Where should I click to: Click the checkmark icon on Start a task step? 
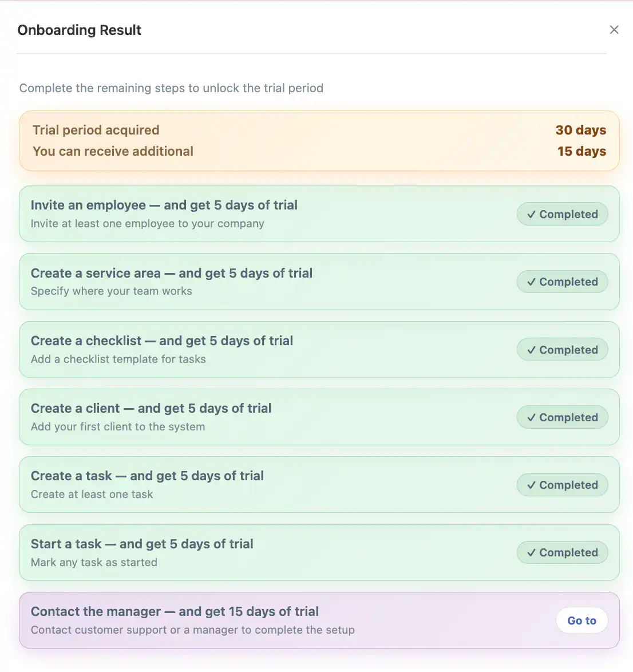point(532,552)
